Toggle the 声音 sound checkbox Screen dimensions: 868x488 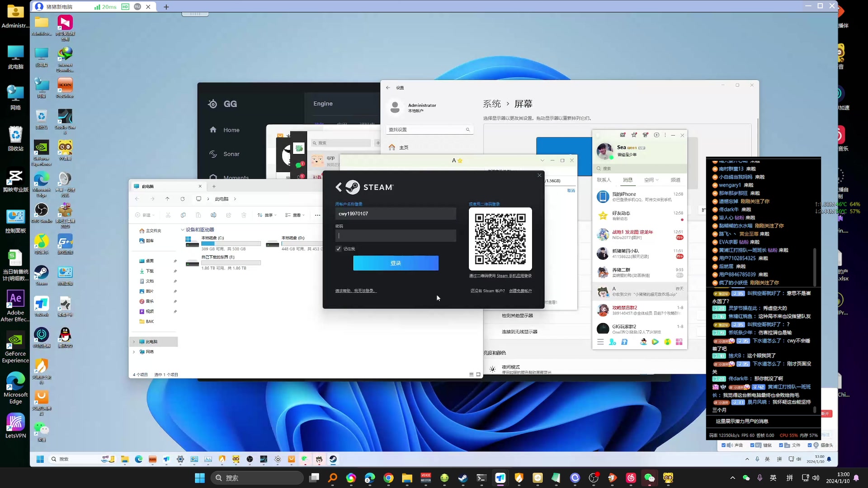[724, 445]
